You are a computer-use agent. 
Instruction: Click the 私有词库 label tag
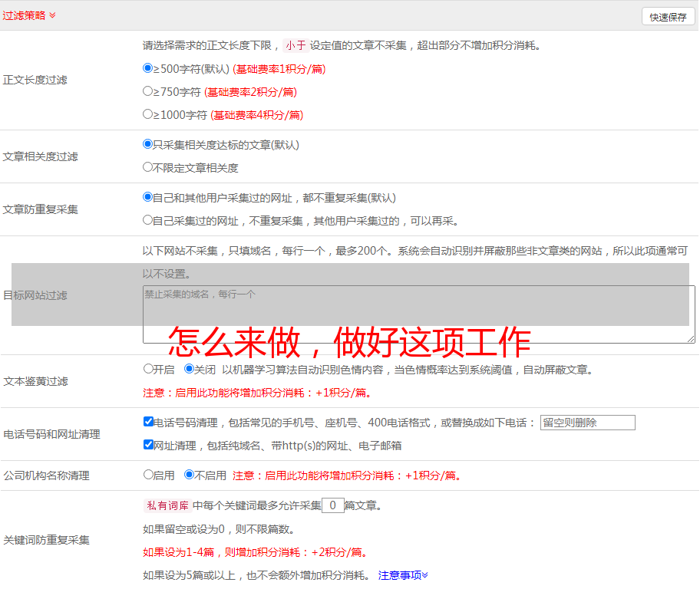click(x=166, y=505)
